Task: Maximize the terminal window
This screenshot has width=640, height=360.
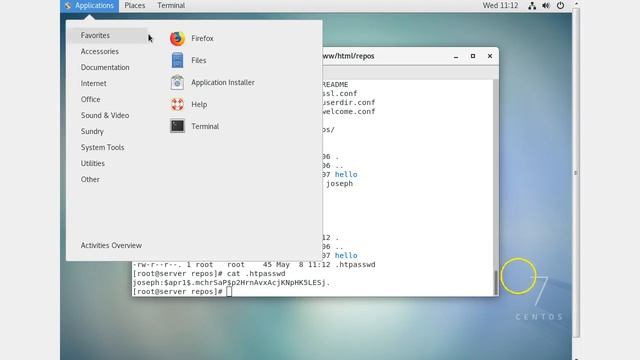Action: 473,56
